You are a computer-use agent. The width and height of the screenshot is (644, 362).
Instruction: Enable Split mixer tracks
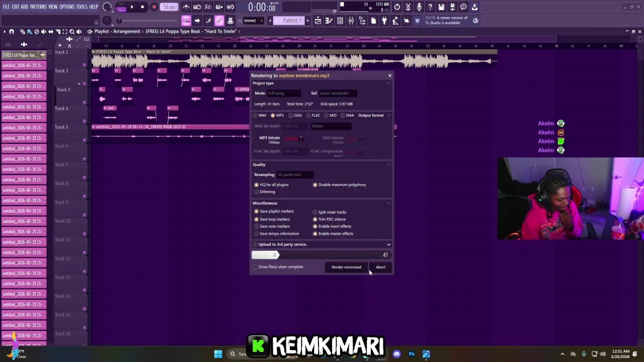(x=330, y=212)
